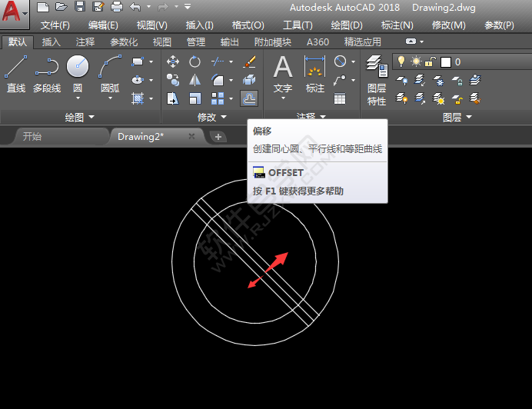Click the Explode tool icon
The image size is (532, 409).
249,80
